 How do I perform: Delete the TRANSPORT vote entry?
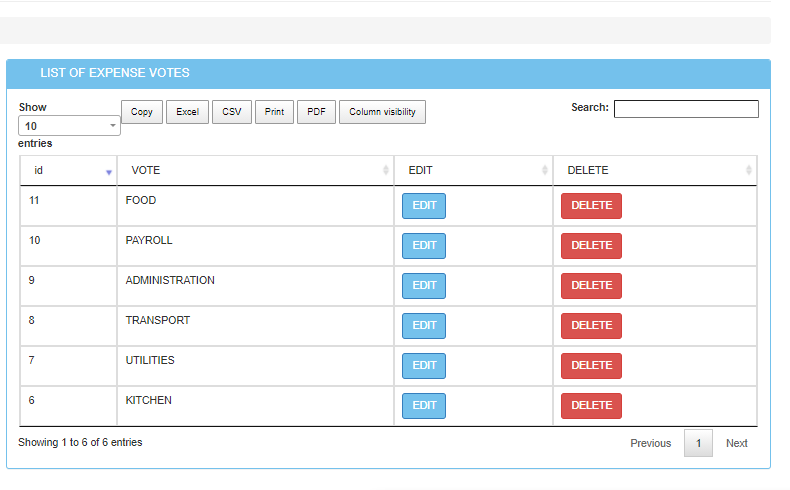pos(591,326)
